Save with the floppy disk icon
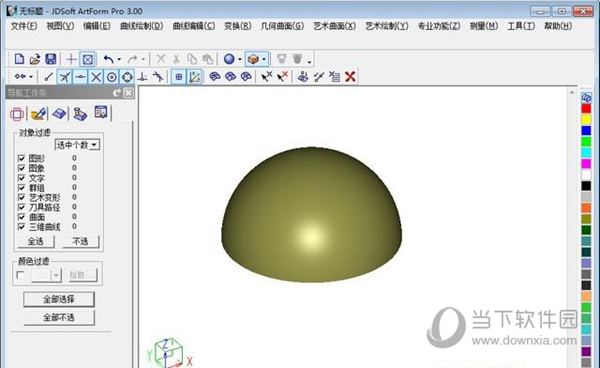This screenshot has height=368, width=600. point(51,59)
